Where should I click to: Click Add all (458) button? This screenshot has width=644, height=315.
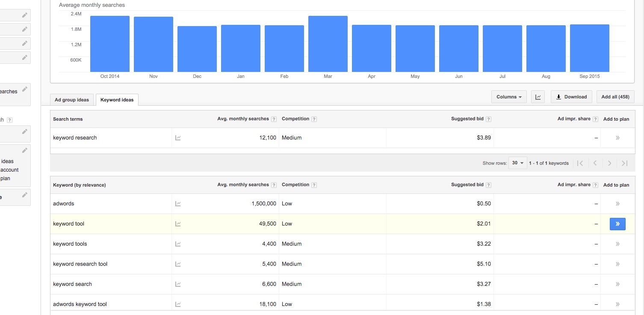(x=615, y=97)
